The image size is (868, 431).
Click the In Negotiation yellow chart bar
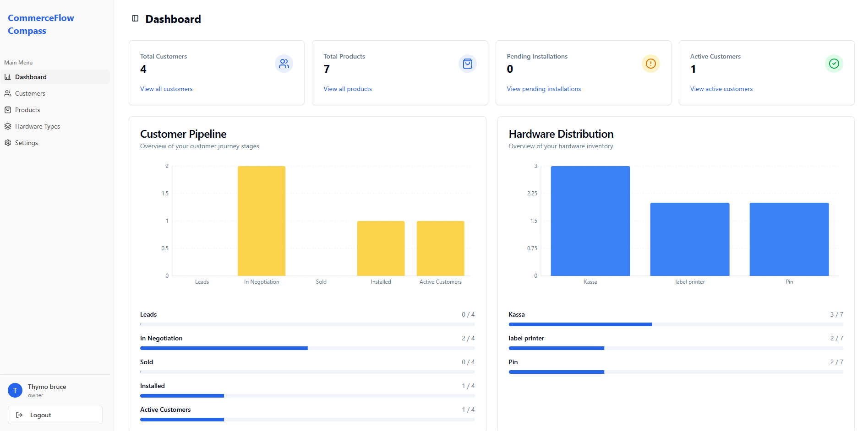point(262,221)
